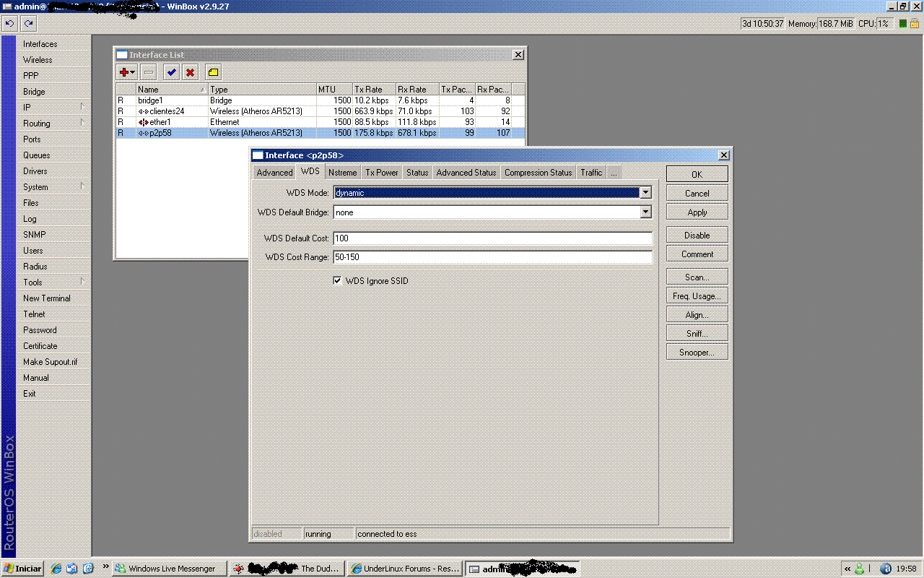Screen dimensions: 924x578
Task: Select the bridge1 row in Interface List
Action: coord(321,100)
